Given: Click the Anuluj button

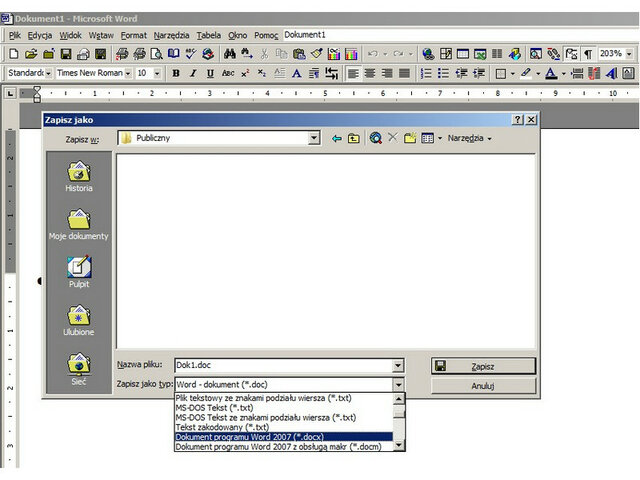Looking at the screenshot, I should click(x=483, y=386).
